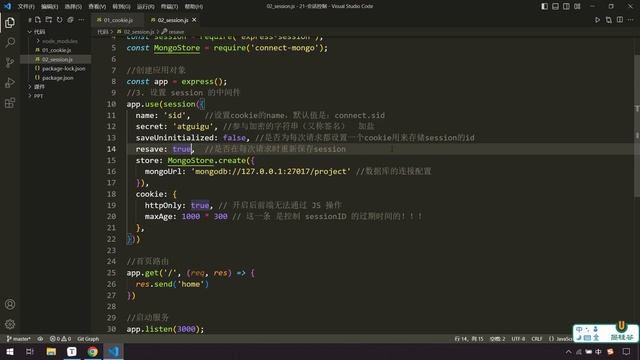Click 02_session.js in the breadcrumb
This screenshot has height=360, width=640.
[138, 31]
